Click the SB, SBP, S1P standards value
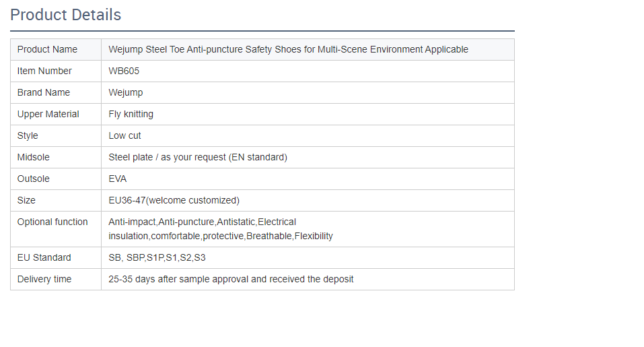The image size is (644, 347). [x=157, y=257]
